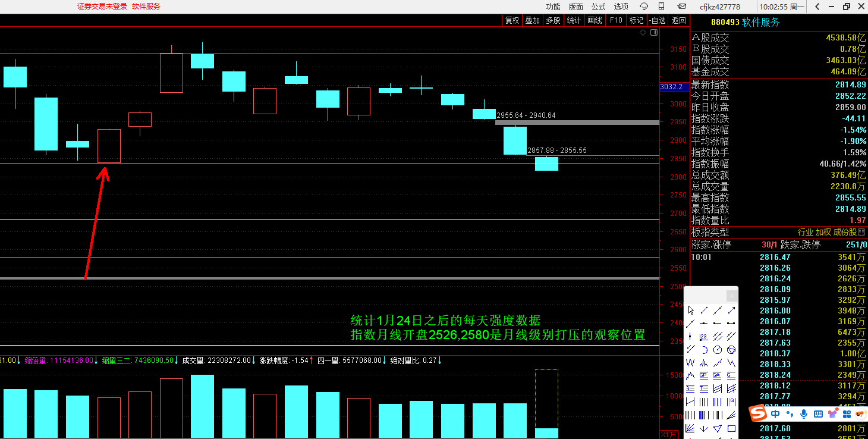Click the 证券交易未登录 link

[102, 7]
